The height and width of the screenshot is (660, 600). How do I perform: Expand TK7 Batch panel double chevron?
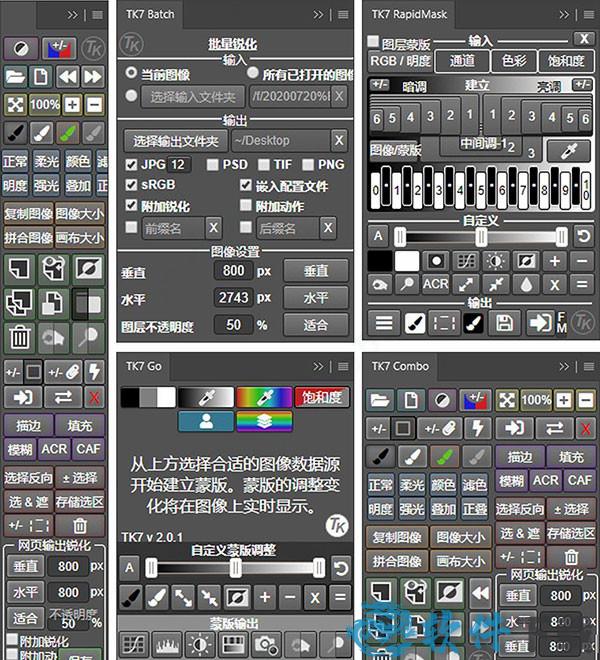(x=318, y=15)
